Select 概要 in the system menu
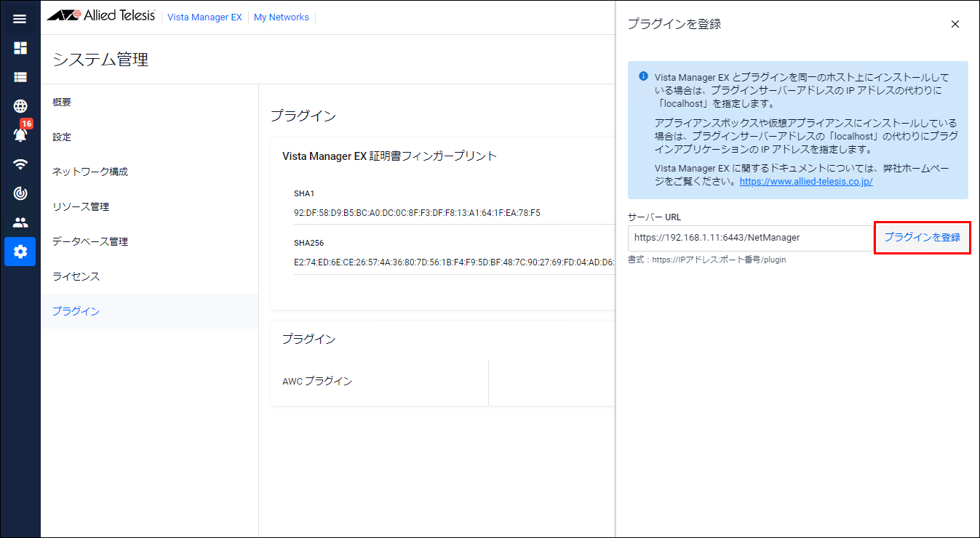980x538 pixels. click(x=62, y=102)
